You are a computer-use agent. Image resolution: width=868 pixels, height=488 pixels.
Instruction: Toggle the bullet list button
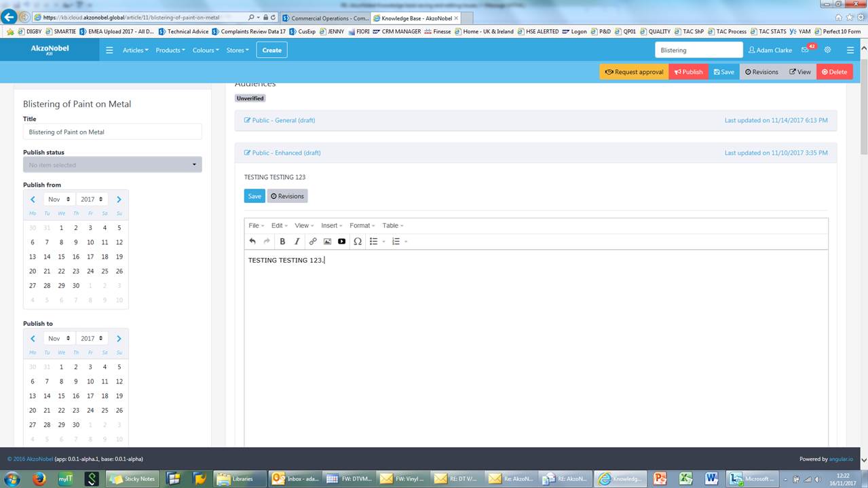pos(373,242)
